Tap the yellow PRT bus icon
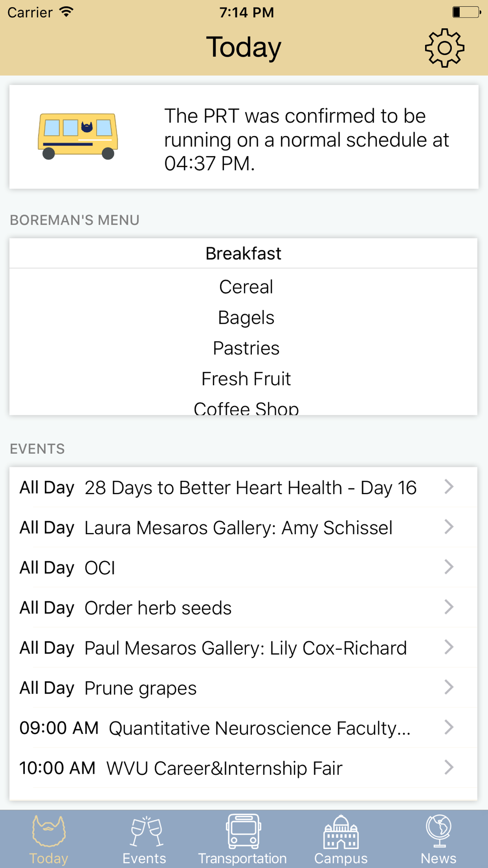The width and height of the screenshot is (488, 868). click(78, 136)
